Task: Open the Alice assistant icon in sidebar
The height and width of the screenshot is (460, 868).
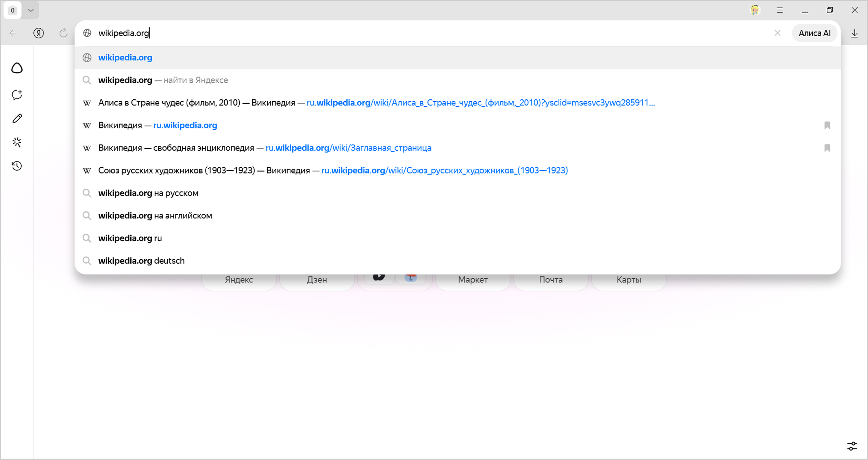Action: coord(17,68)
